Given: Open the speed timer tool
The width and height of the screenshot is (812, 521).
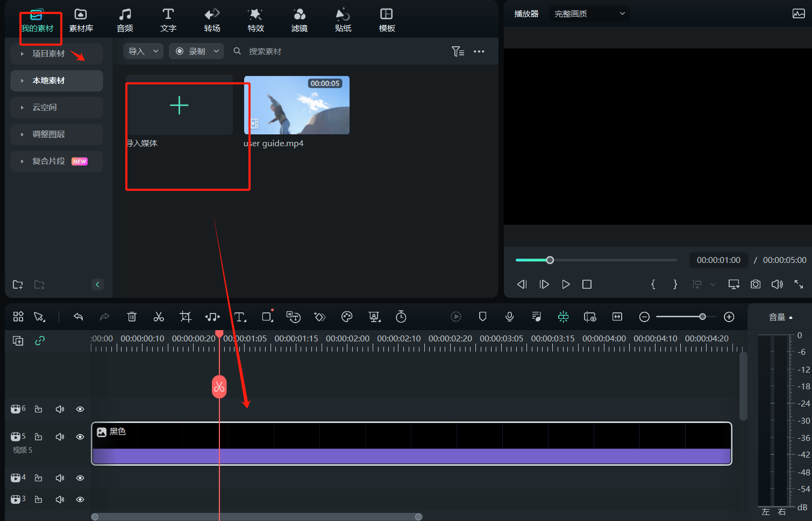Looking at the screenshot, I should (401, 317).
